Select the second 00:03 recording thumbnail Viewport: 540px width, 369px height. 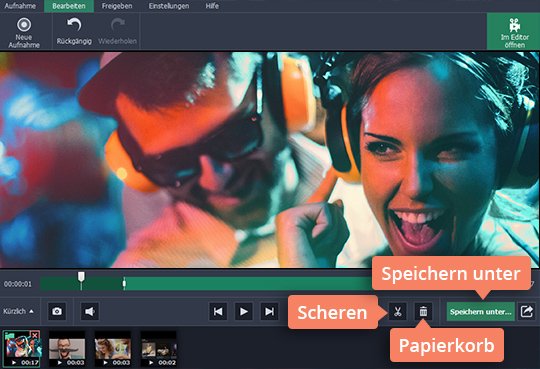[113, 348]
